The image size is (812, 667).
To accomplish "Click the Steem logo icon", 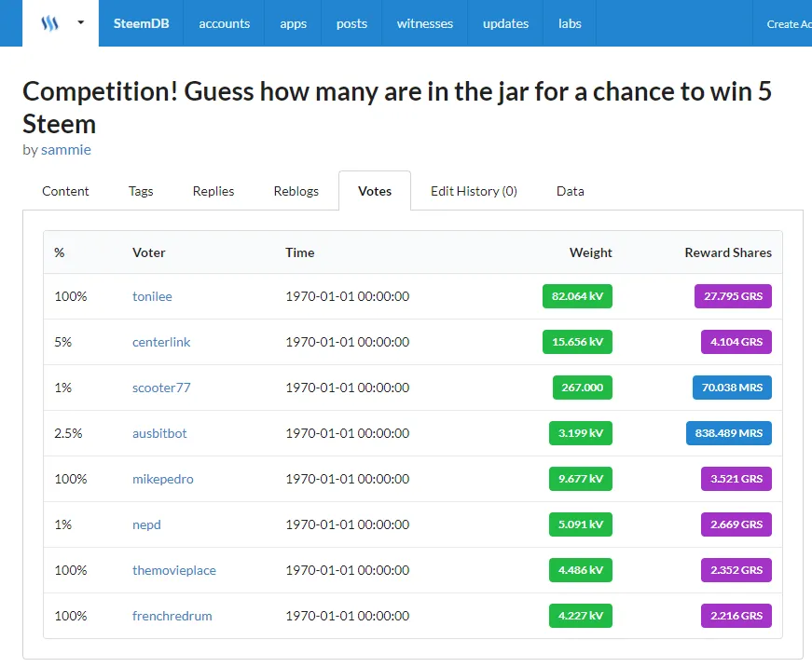I will coord(49,23).
